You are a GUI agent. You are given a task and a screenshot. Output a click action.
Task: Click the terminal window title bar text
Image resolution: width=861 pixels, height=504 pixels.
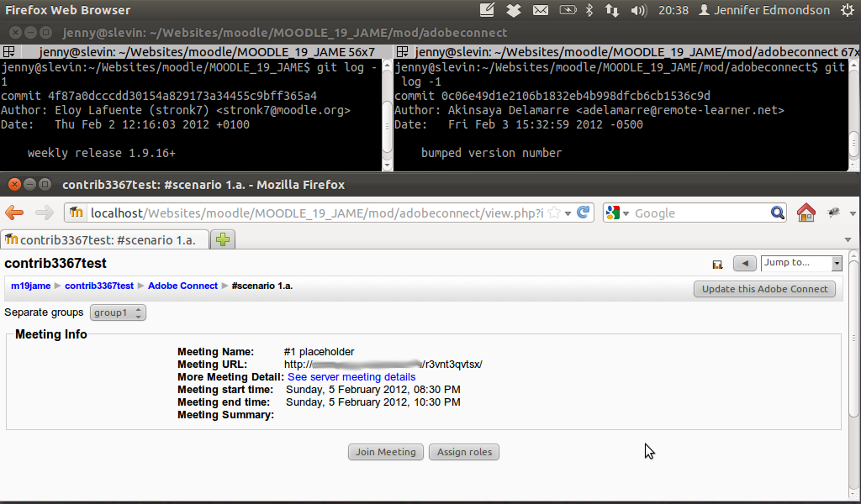tap(284, 33)
